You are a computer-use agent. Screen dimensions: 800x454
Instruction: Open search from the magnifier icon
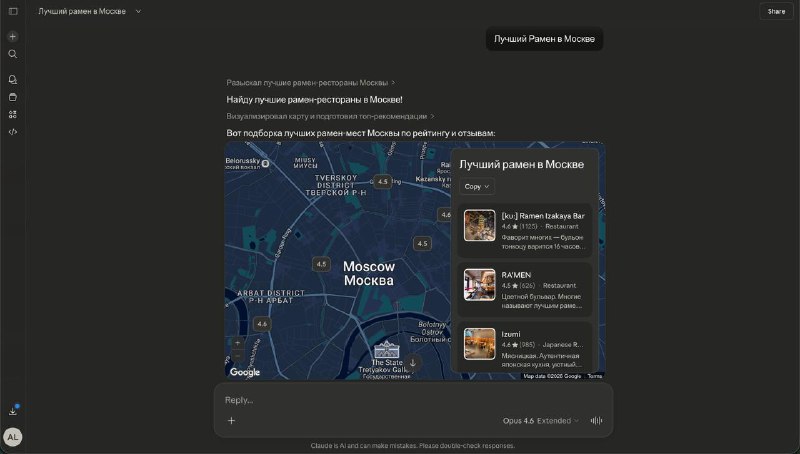pos(13,54)
